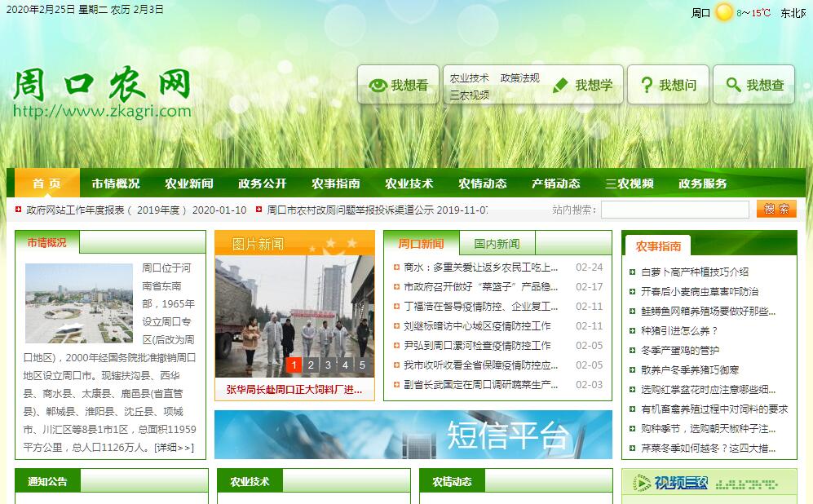The width and height of the screenshot is (813, 504).
Task: Open the 农业技术 navigation menu item
Action: pos(409,183)
